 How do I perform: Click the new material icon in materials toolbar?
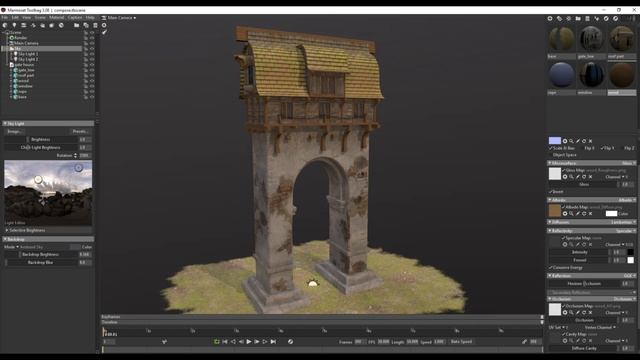(x=550, y=18)
